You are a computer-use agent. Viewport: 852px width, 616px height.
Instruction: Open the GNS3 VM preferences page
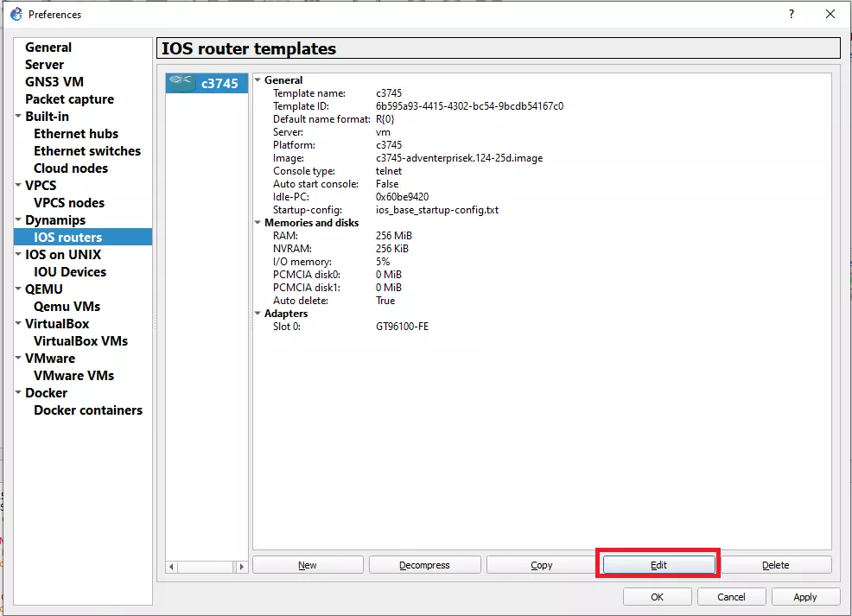(x=54, y=82)
